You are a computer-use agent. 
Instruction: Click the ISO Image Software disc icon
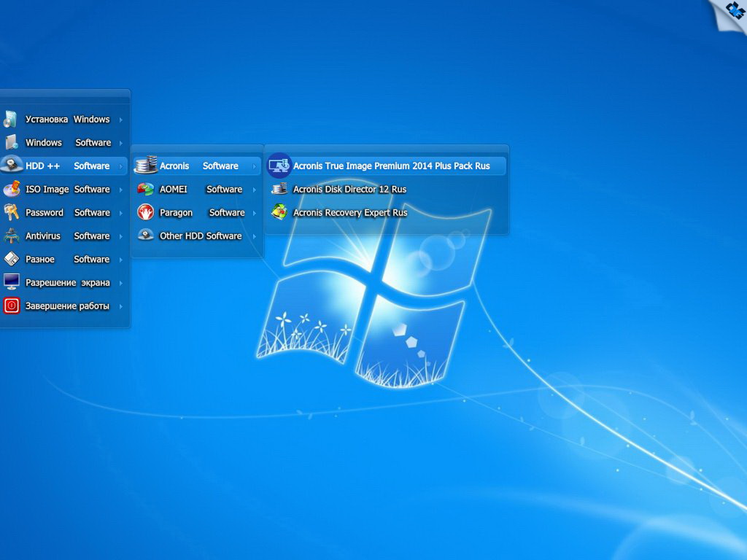(12, 189)
